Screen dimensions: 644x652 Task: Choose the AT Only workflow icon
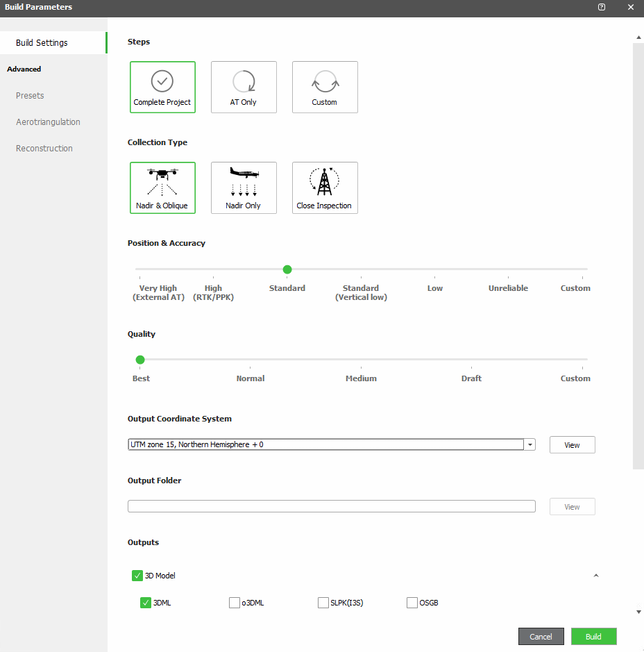point(244,87)
